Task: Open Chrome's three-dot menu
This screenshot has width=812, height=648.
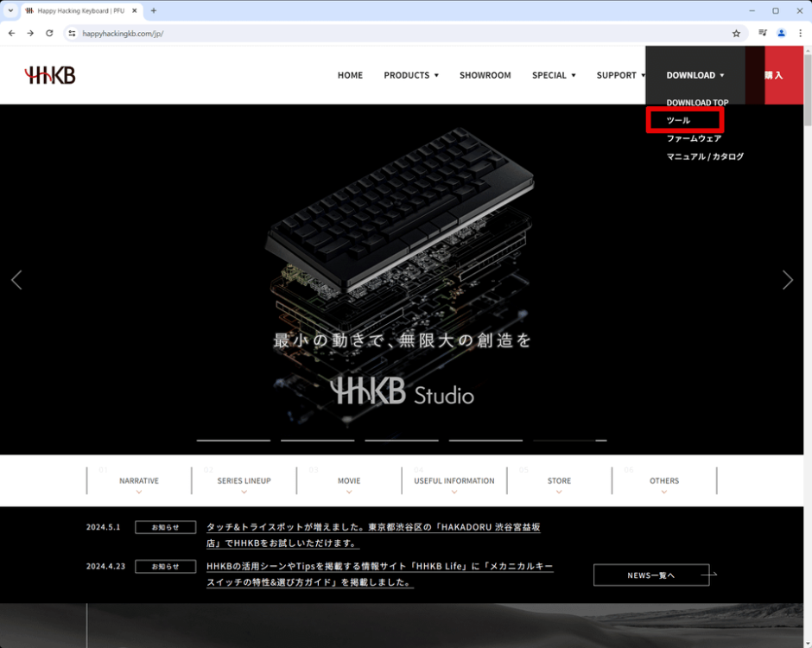Action: pos(801,32)
